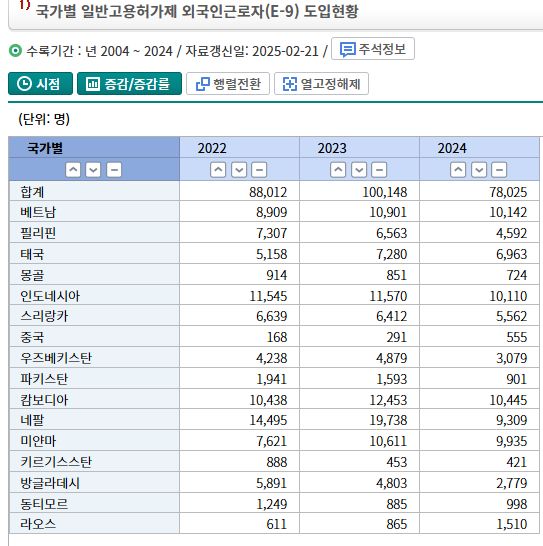Select the 라오스 row label

[38, 524]
